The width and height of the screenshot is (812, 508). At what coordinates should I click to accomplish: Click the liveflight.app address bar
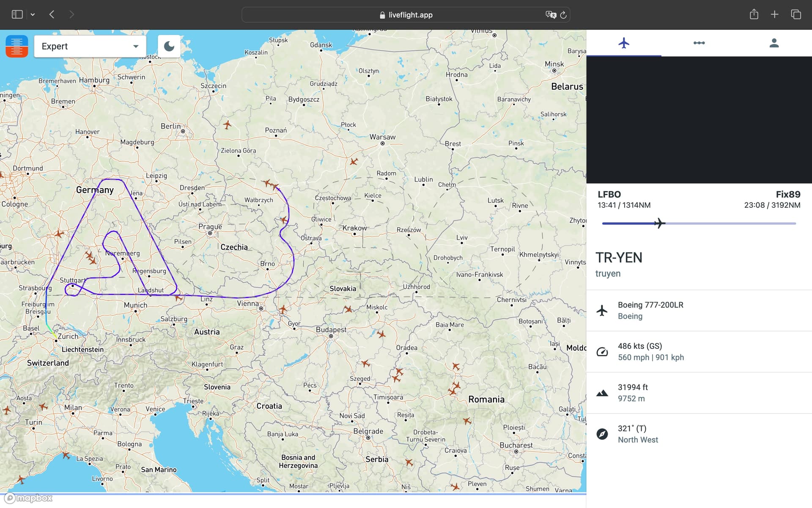point(406,15)
